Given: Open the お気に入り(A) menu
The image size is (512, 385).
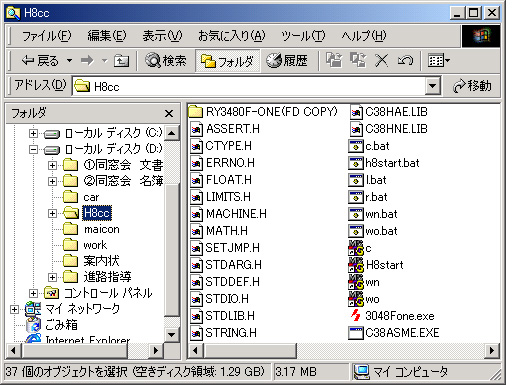Looking at the screenshot, I should (231, 36).
